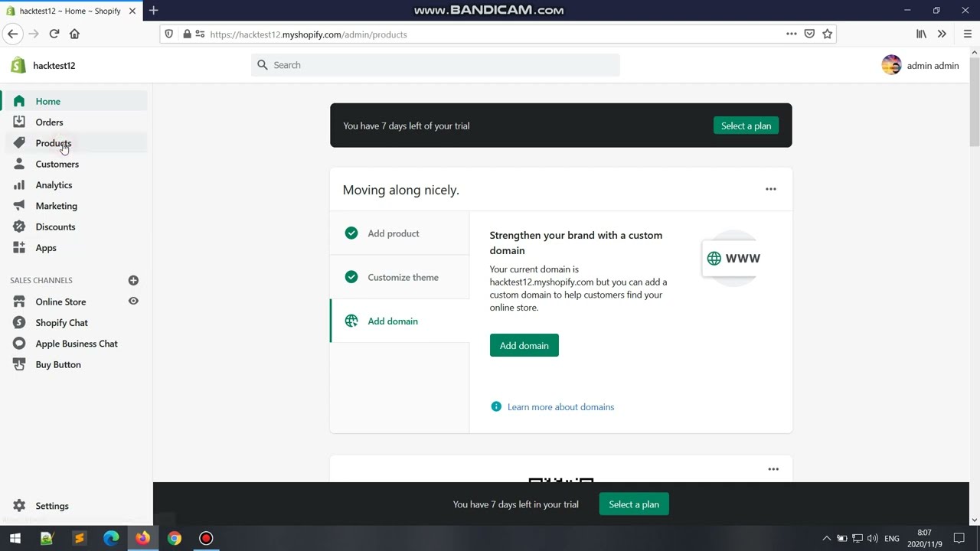Open Sublime Text from taskbar

pos(79,538)
